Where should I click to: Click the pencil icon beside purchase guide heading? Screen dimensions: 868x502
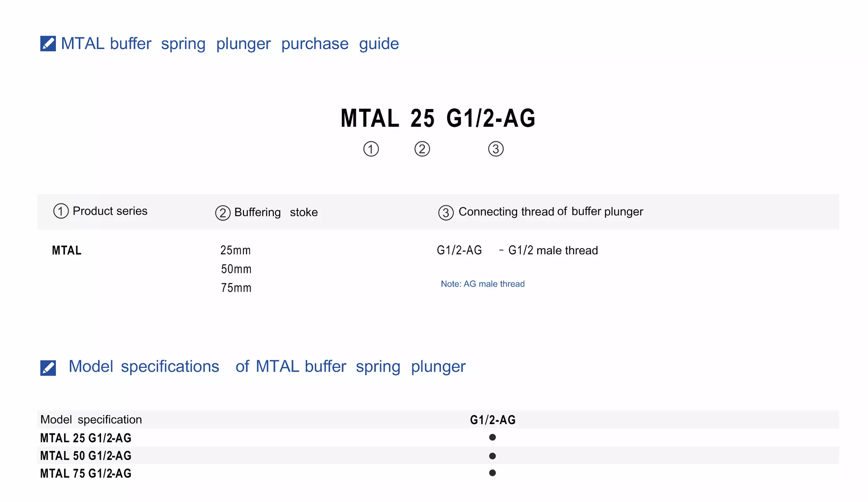pos(48,44)
